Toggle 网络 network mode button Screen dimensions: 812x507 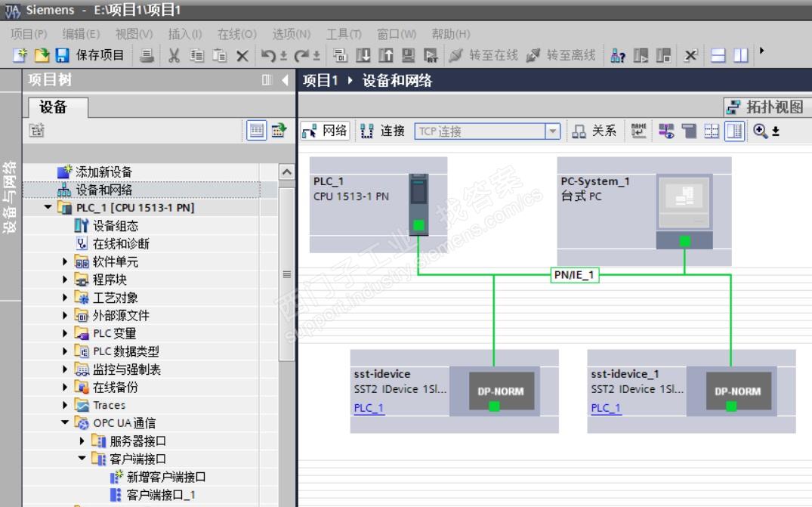(x=326, y=131)
